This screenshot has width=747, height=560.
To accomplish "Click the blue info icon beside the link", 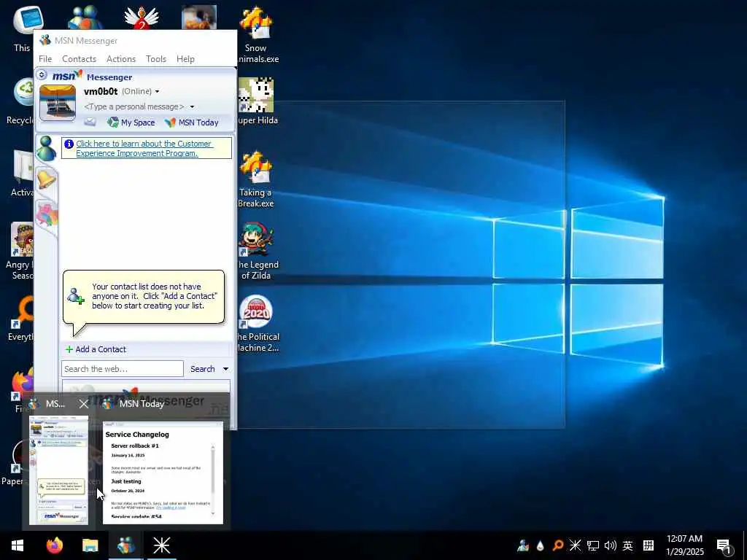I will (x=69, y=144).
